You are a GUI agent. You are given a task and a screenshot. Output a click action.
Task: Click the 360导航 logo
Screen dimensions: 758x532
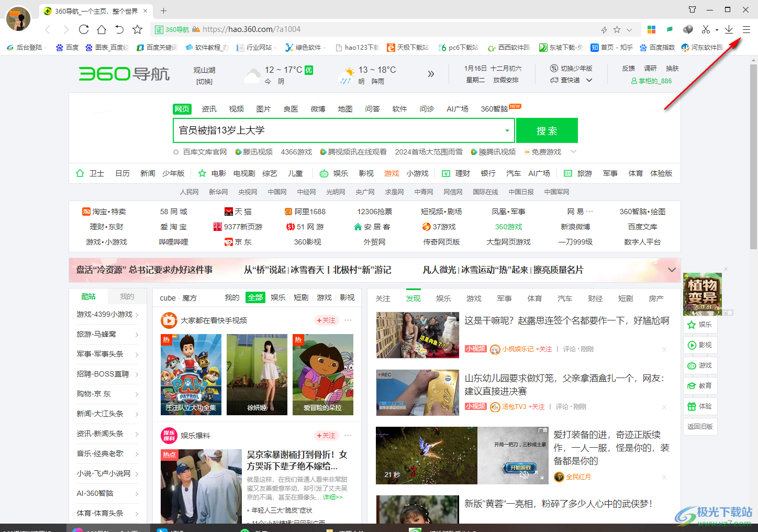[124, 74]
